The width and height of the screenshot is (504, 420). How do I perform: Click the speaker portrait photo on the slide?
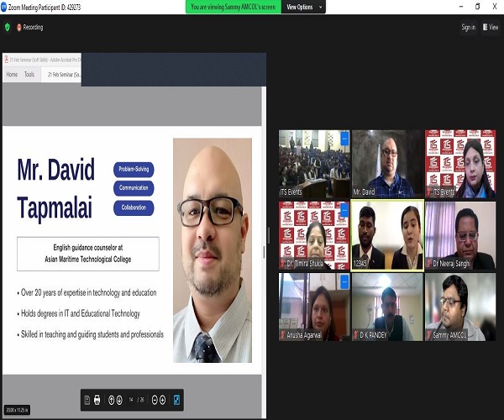tap(213, 250)
